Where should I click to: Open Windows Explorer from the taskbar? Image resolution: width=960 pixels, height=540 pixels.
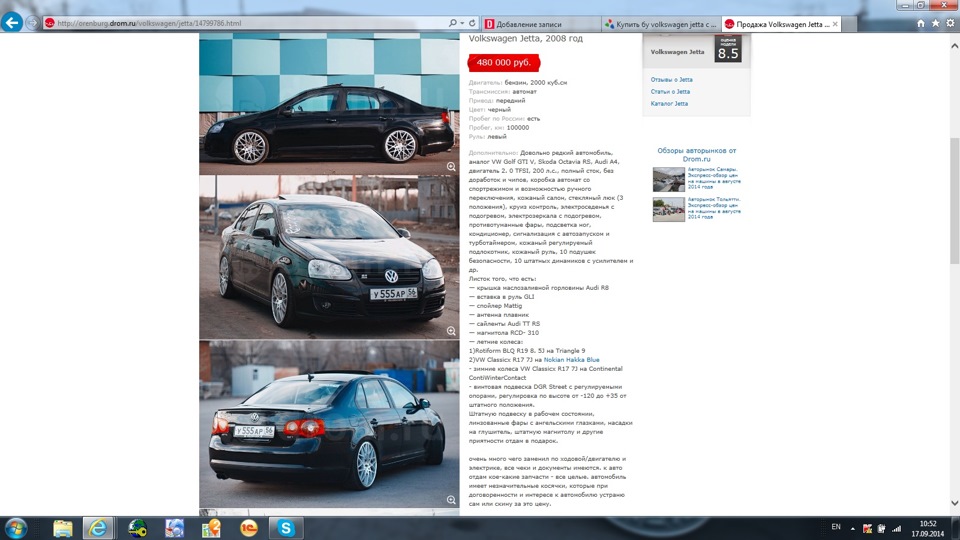(62, 528)
